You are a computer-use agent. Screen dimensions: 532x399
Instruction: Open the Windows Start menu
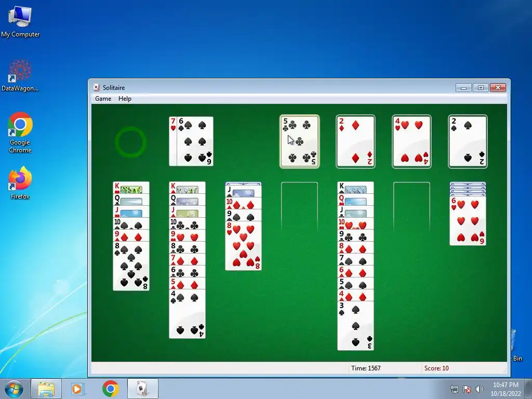point(14,389)
